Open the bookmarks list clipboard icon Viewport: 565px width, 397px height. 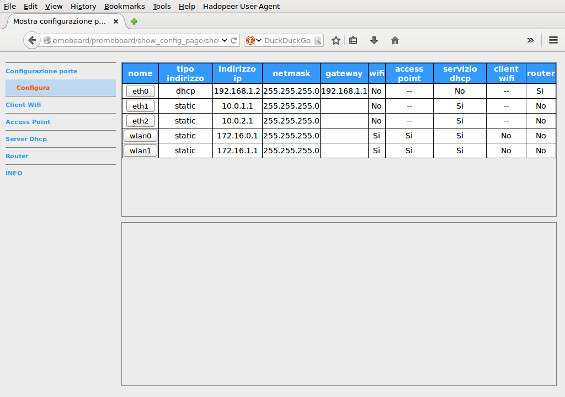(353, 40)
